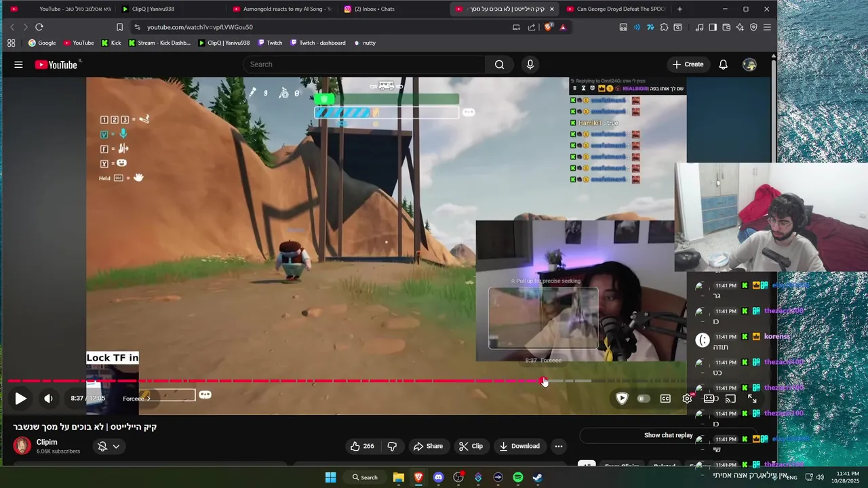Seek video using red progress bar
868x488 pixels.
pos(275,381)
